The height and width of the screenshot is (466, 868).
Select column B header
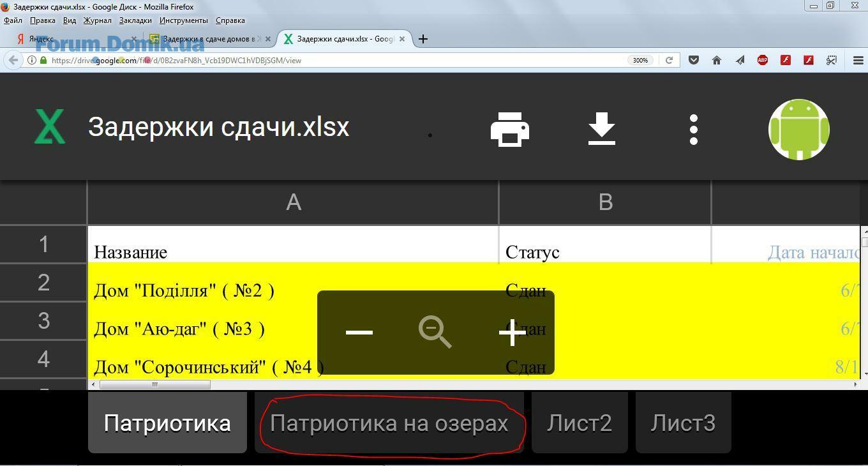(605, 202)
